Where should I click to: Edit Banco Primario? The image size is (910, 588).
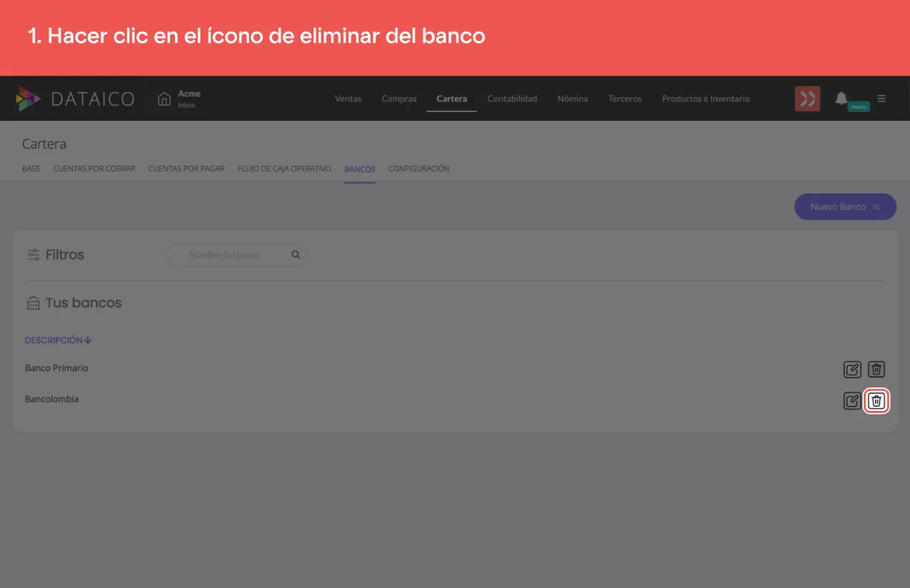(852, 370)
